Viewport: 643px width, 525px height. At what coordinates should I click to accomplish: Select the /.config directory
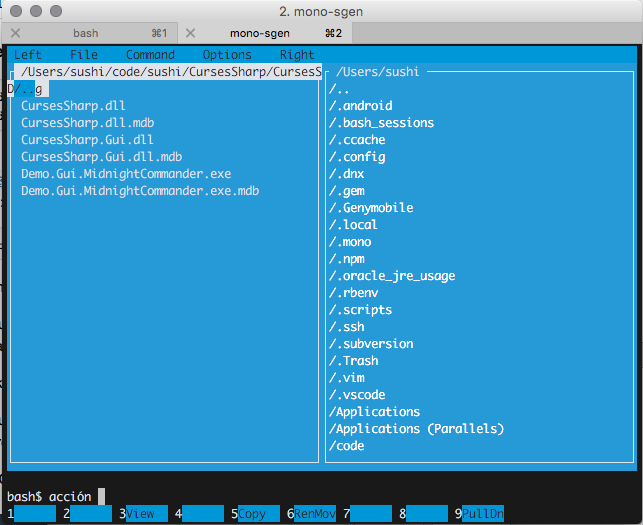pyautogui.click(x=357, y=157)
